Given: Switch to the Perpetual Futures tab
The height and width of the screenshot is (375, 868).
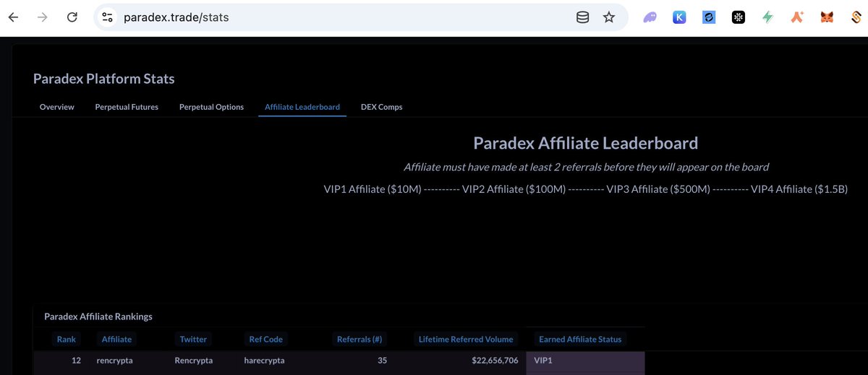Looking at the screenshot, I should tap(127, 107).
